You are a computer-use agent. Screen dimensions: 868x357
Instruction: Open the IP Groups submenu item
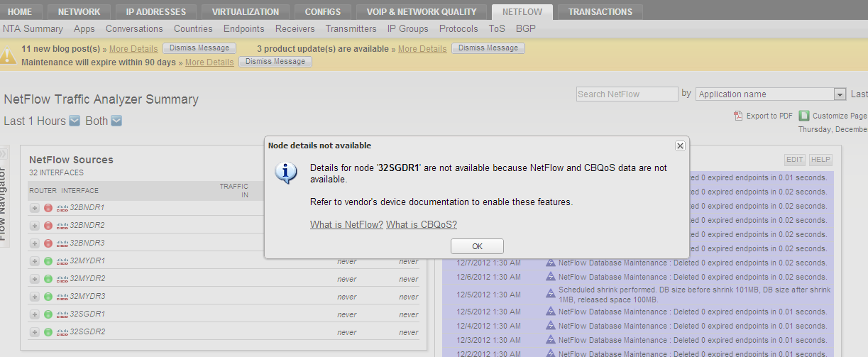408,29
